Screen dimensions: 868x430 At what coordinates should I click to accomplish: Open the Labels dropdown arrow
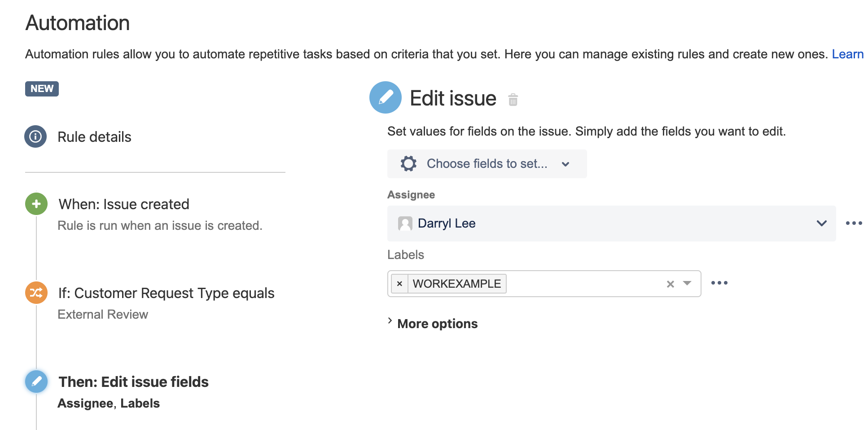(x=687, y=284)
